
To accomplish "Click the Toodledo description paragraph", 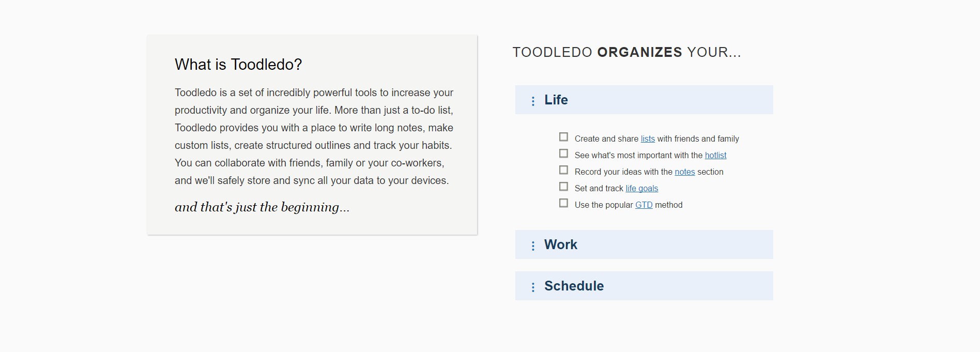I will [x=314, y=136].
